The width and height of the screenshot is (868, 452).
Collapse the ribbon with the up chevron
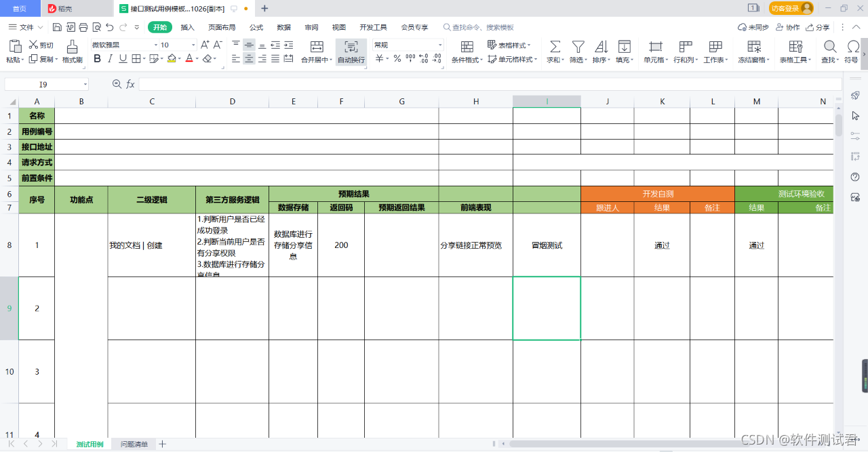(x=855, y=27)
